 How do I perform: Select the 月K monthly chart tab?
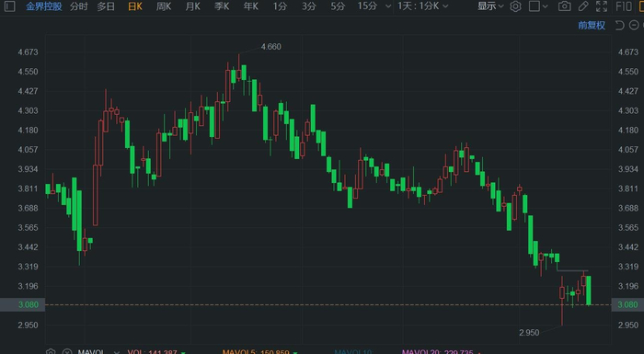(x=192, y=6)
